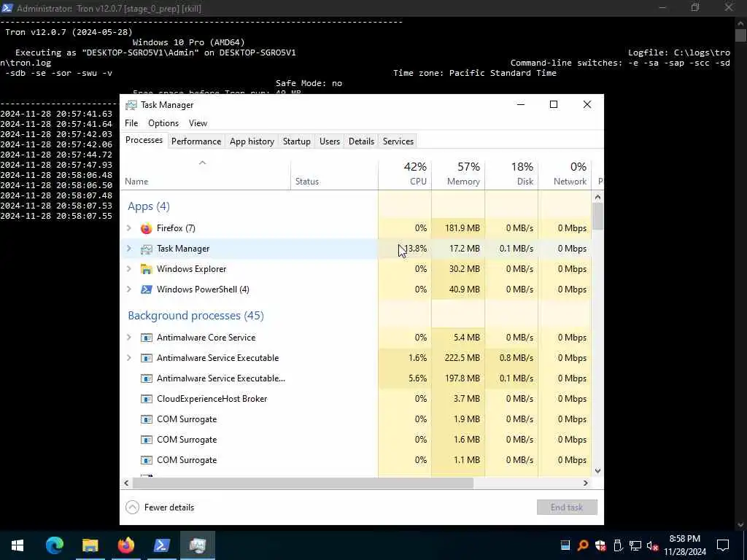Expand Antimalware Core Service entry
747x560 pixels.
click(128, 338)
